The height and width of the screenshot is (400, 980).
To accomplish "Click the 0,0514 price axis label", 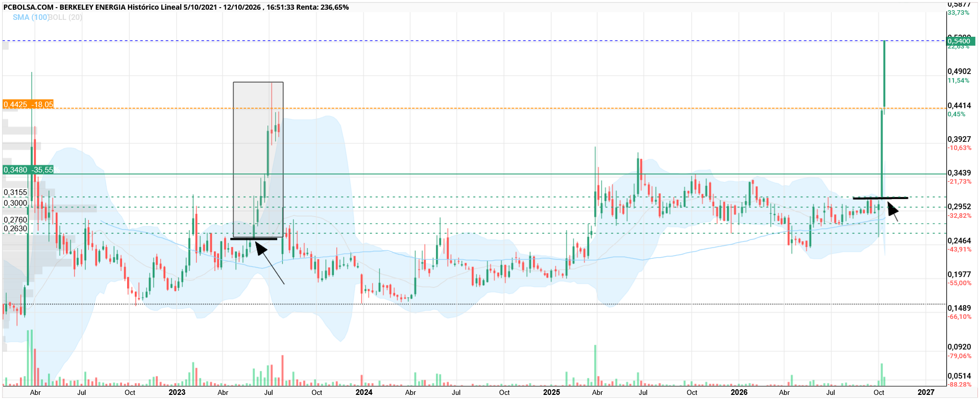I will (959, 376).
